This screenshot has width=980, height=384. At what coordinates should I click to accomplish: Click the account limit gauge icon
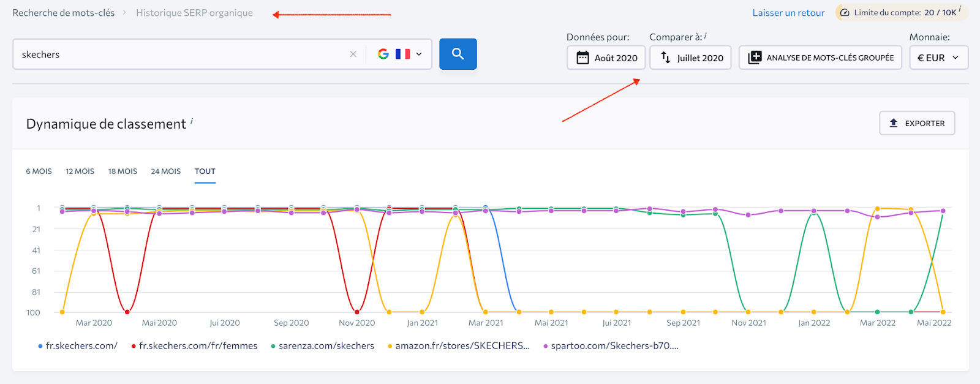pyautogui.click(x=845, y=13)
